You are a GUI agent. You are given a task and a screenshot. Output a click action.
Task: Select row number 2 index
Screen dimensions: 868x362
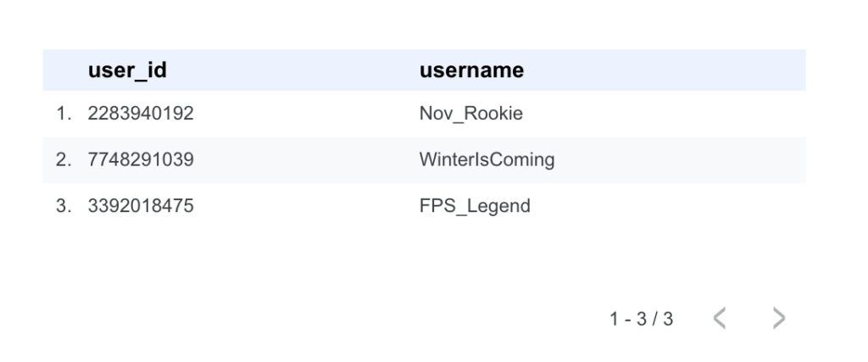[x=64, y=160]
